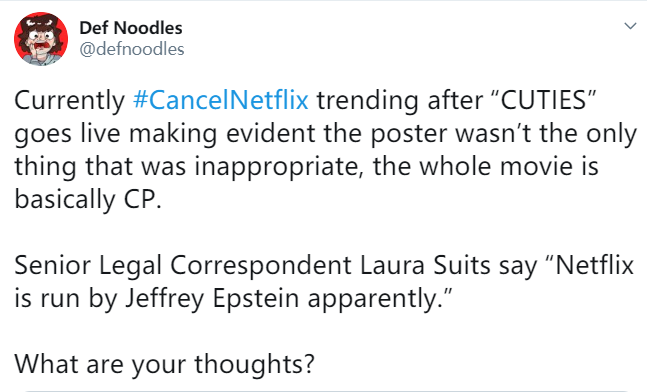Screen dimensions: 647x392
Task: Open the #CancelNetflix hashtag
Action: tap(221, 100)
